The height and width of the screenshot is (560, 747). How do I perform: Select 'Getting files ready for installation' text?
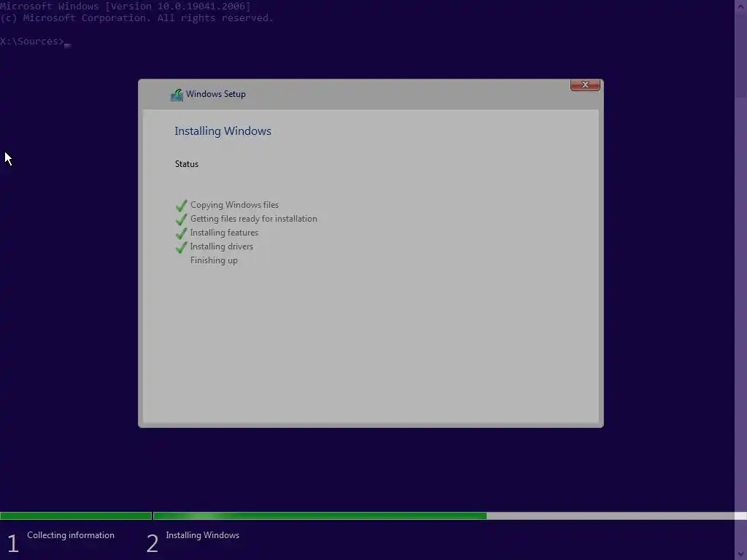[253, 219]
